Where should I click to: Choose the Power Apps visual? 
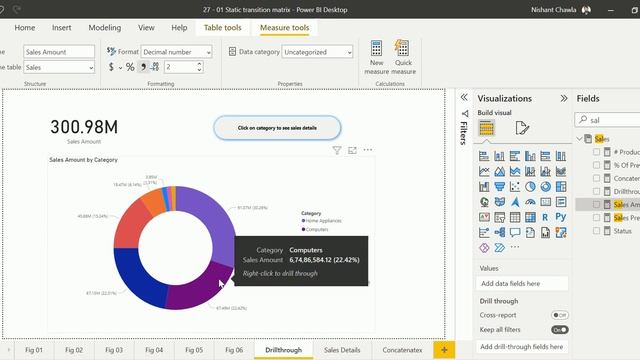pos(484,248)
